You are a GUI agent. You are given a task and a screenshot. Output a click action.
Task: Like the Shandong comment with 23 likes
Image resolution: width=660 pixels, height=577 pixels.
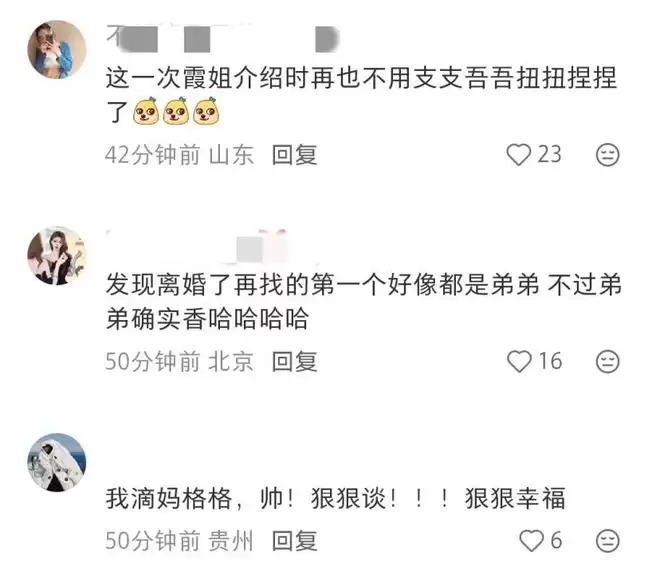point(518,154)
